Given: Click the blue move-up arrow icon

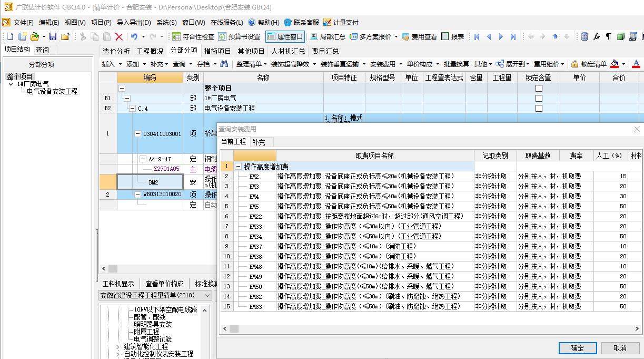Looking at the screenshot, I should click(555, 36).
